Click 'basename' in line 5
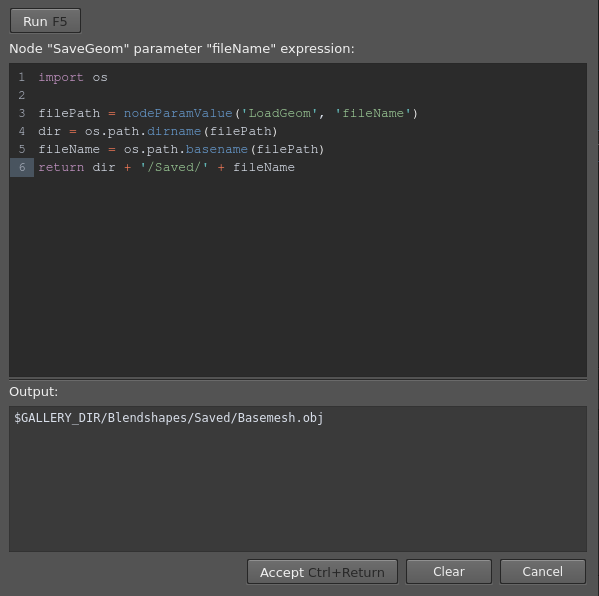The height and width of the screenshot is (596, 599). pyautogui.click(x=217, y=149)
